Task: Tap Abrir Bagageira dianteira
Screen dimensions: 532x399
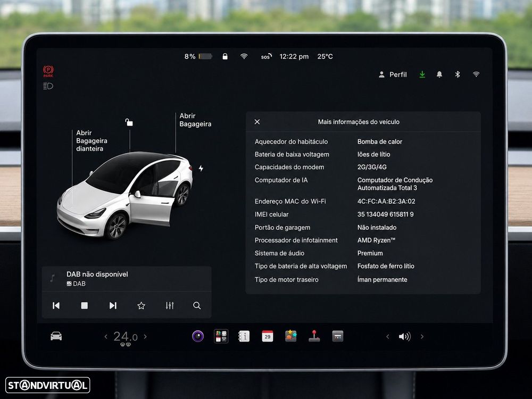Action: click(92, 140)
